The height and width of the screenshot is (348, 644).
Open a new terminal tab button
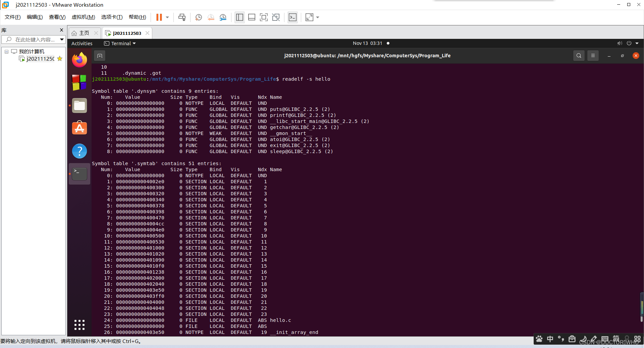[100, 56]
